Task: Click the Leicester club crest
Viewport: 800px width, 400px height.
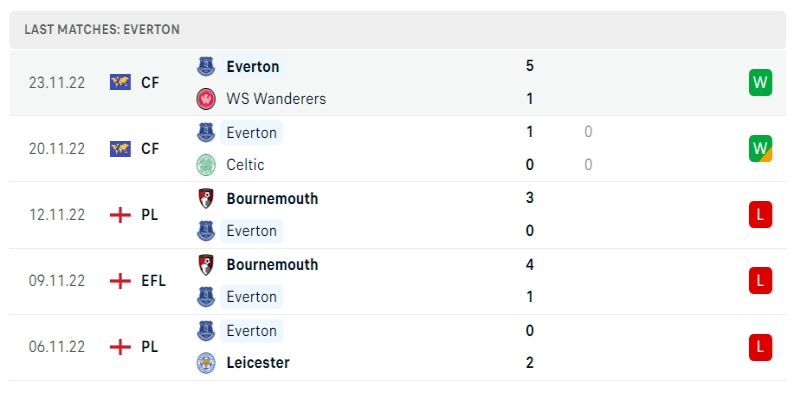Action: (206, 363)
